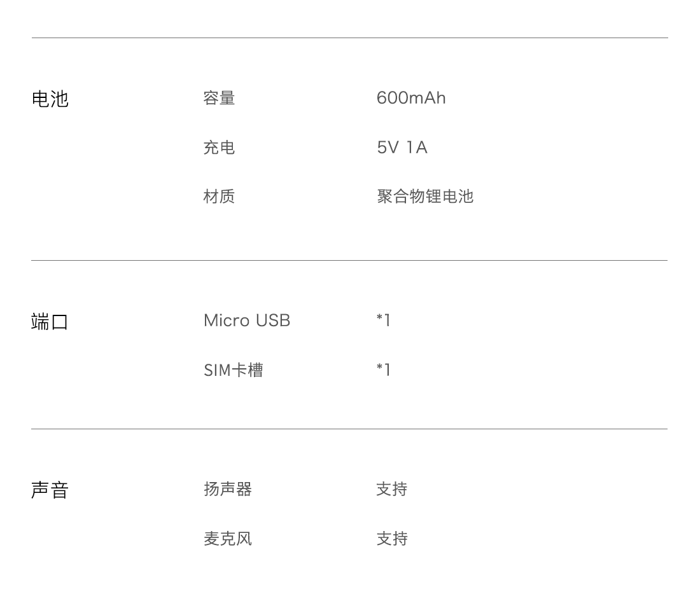Screen dimensions: 700x608
Task: Click the 麦克风 spec label
Action: 228,539
